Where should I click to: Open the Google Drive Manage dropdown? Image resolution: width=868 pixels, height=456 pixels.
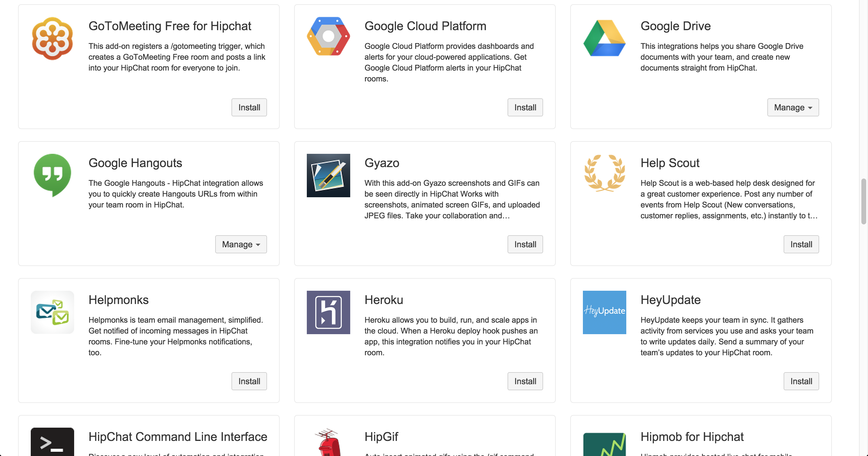click(793, 108)
